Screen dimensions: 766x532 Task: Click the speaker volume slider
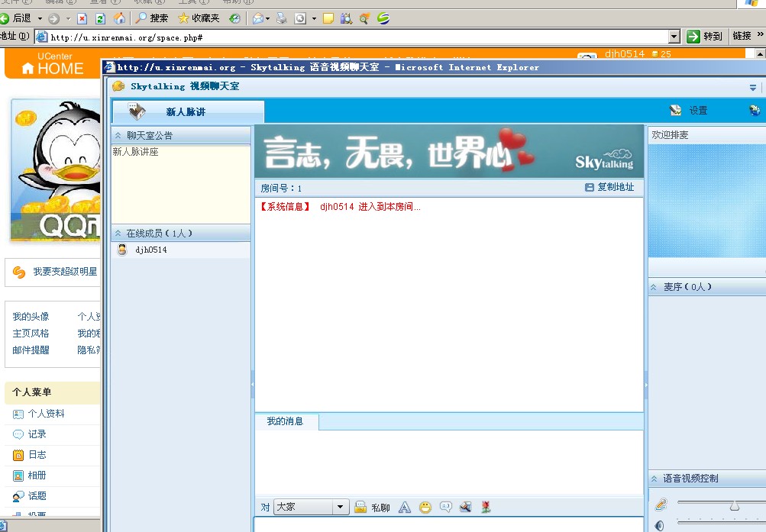click(x=721, y=522)
